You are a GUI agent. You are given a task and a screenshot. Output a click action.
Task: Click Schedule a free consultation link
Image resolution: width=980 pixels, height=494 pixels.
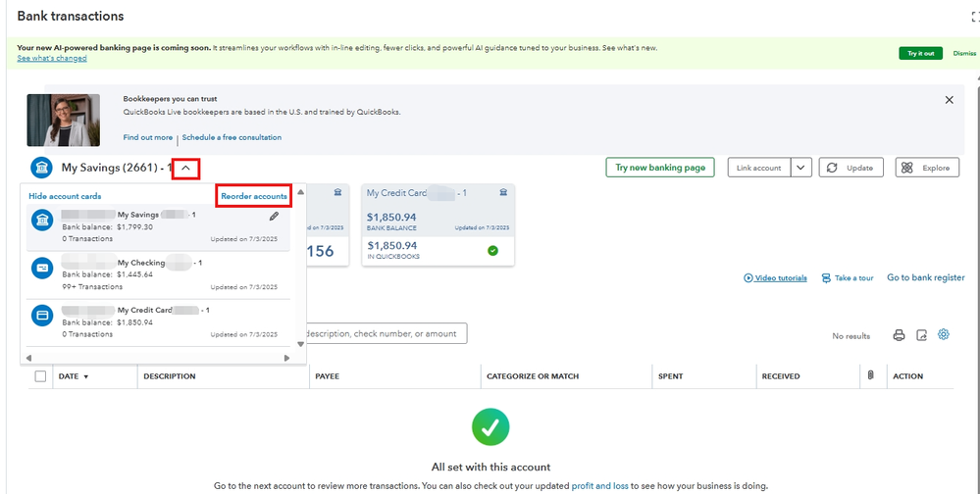pos(232,137)
